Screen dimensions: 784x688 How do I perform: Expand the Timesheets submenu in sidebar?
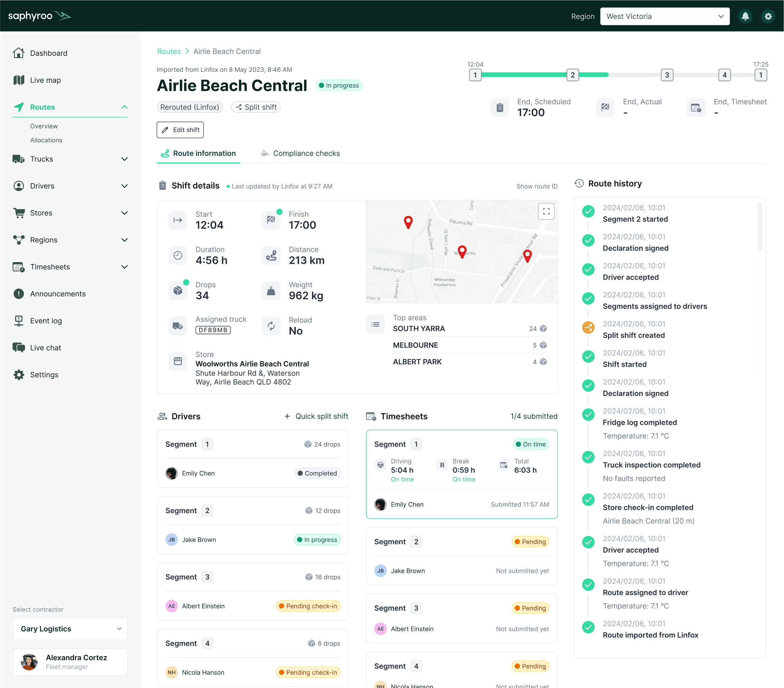pyautogui.click(x=124, y=267)
